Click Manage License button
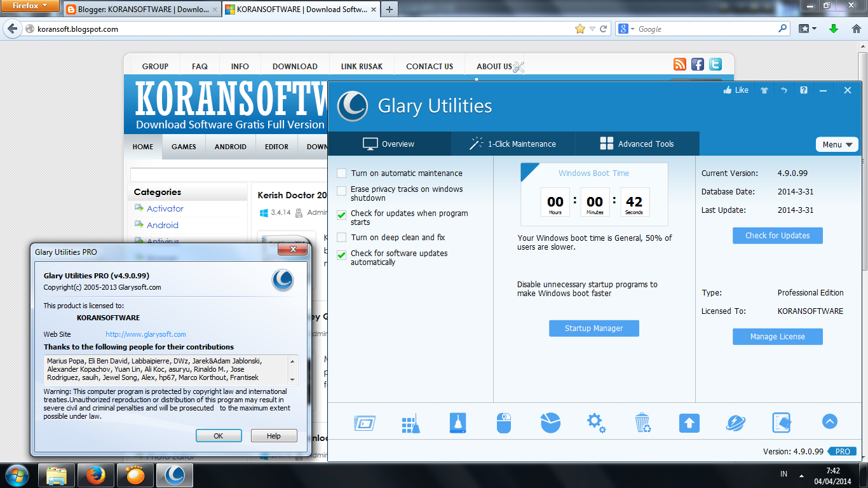Screen dimensions: 868x488 tap(778, 337)
